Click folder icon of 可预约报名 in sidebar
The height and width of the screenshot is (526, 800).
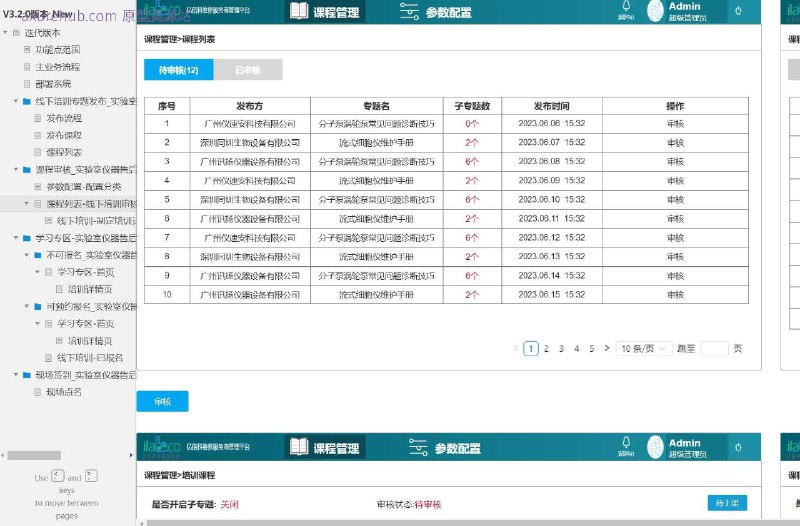click(x=38, y=307)
